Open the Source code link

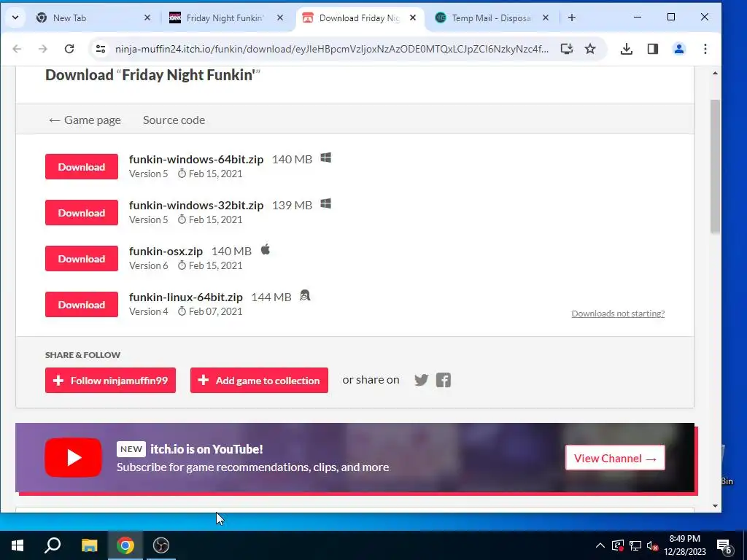pos(174,120)
